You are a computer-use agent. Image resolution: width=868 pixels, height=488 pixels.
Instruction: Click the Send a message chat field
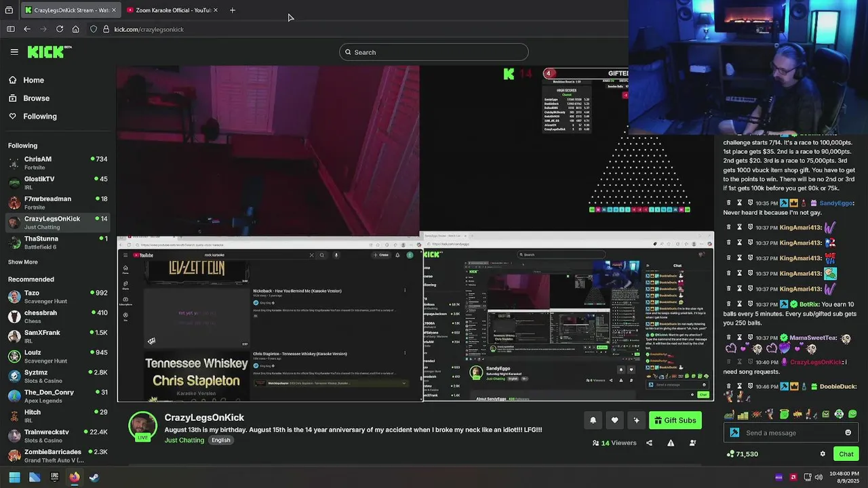pyautogui.click(x=792, y=432)
